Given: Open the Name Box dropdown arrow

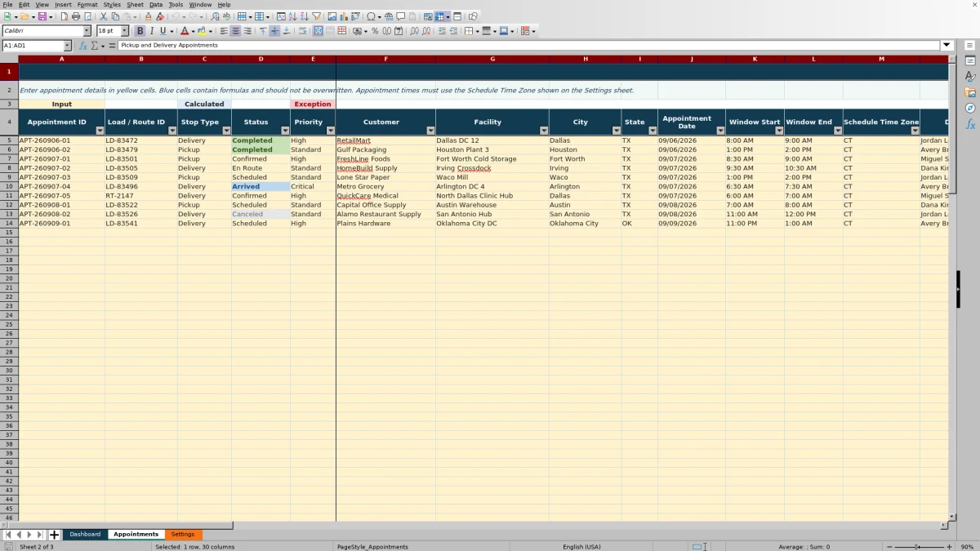Looking at the screenshot, I should tap(67, 46).
